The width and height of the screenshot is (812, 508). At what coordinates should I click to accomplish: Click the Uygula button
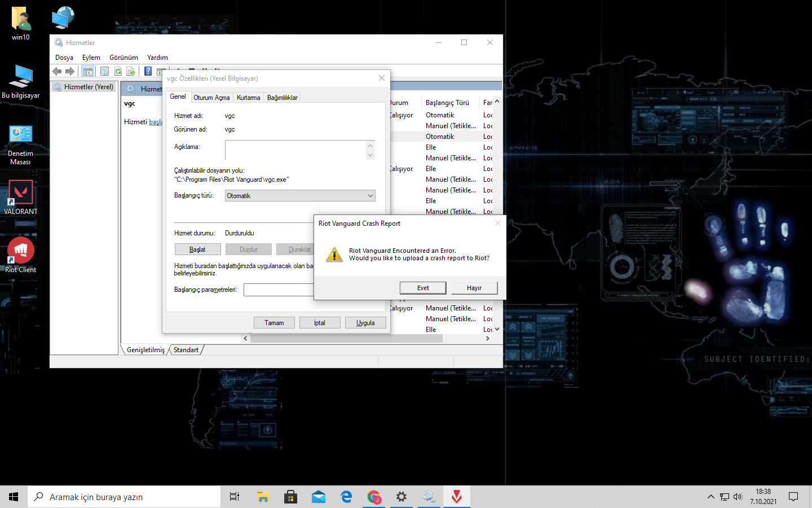pyautogui.click(x=365, y=323)
